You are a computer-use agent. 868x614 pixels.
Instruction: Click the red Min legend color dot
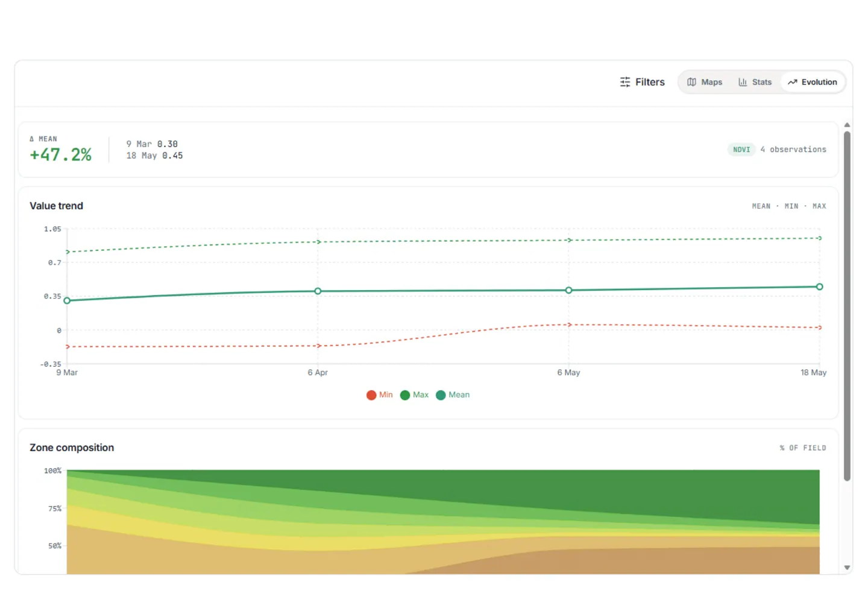[x=371, y=395]
